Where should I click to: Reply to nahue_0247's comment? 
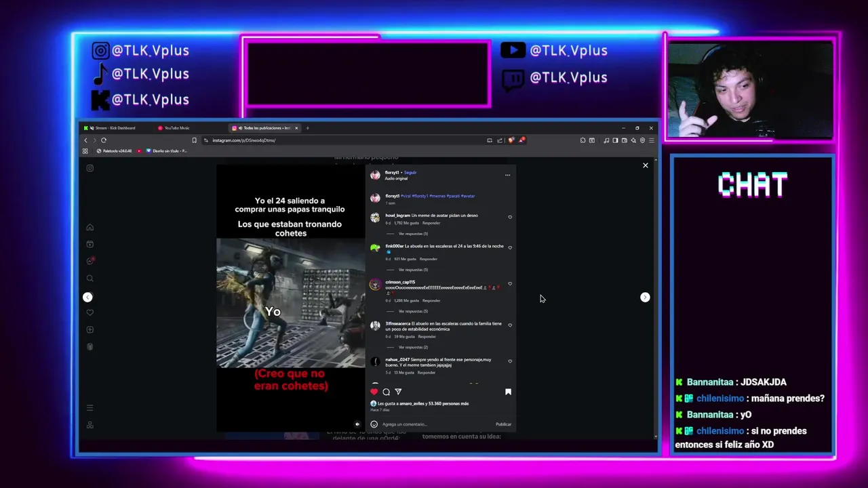tap(426, 373)
